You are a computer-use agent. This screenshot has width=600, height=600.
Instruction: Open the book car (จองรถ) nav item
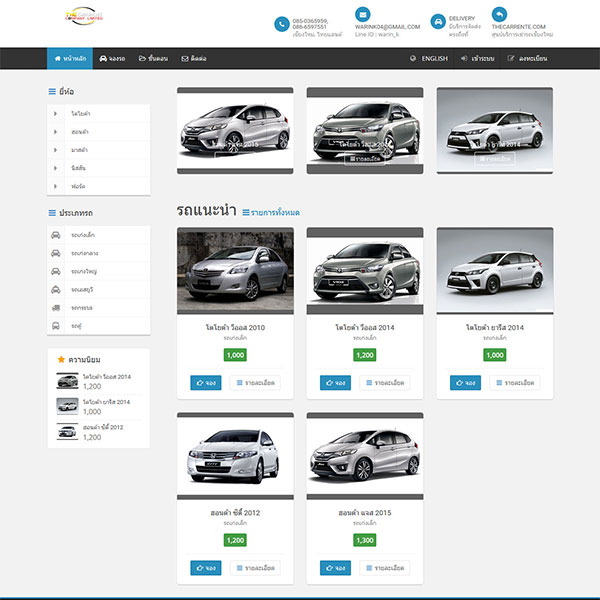[x=112, y=59]
